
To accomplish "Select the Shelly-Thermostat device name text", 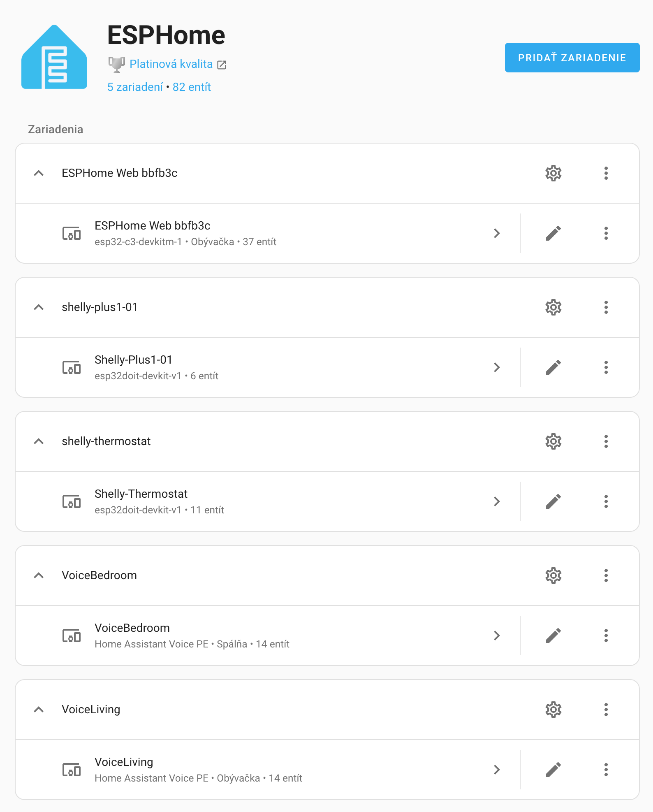I will [141, 494].
